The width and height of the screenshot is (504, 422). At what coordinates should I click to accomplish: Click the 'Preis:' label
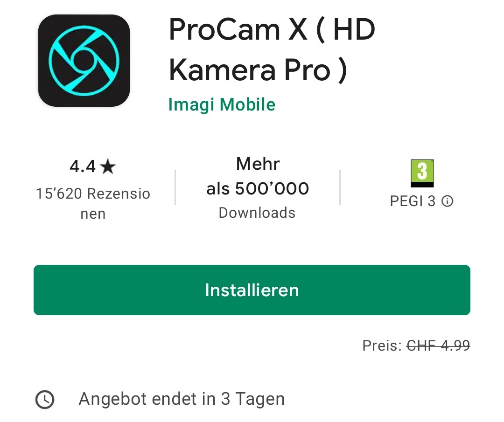[x=382, y=346]
